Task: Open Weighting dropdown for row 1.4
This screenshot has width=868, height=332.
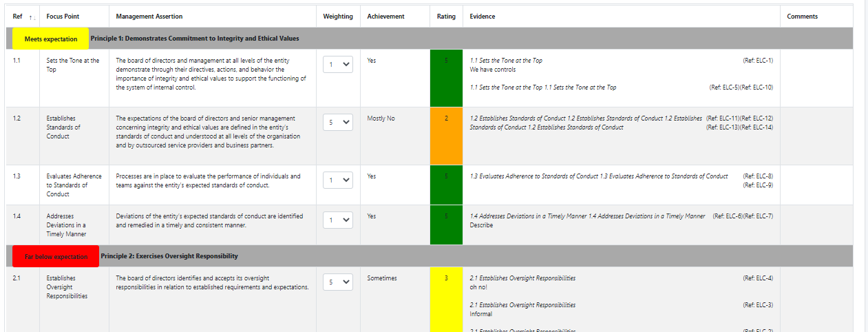Action: click(338, 220)
